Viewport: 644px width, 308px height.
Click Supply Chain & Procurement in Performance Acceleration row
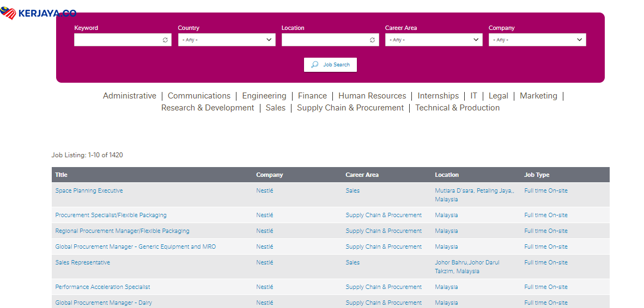click(x=384, y=287)
